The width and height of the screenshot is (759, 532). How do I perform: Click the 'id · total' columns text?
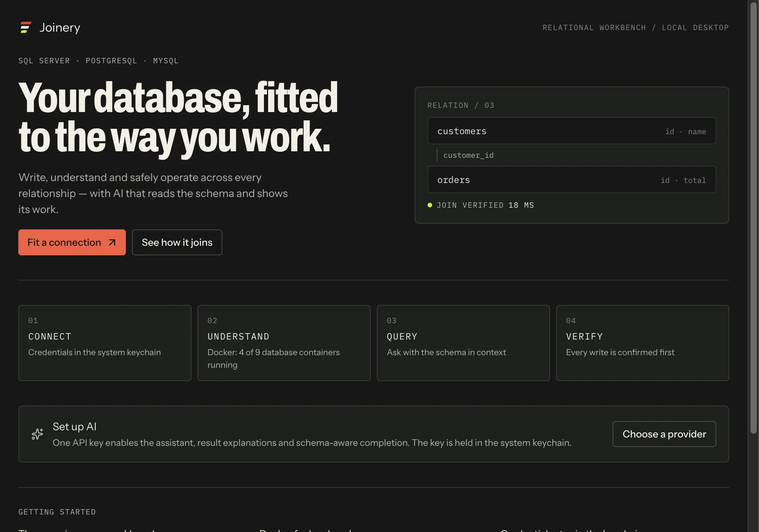[683, 180]
